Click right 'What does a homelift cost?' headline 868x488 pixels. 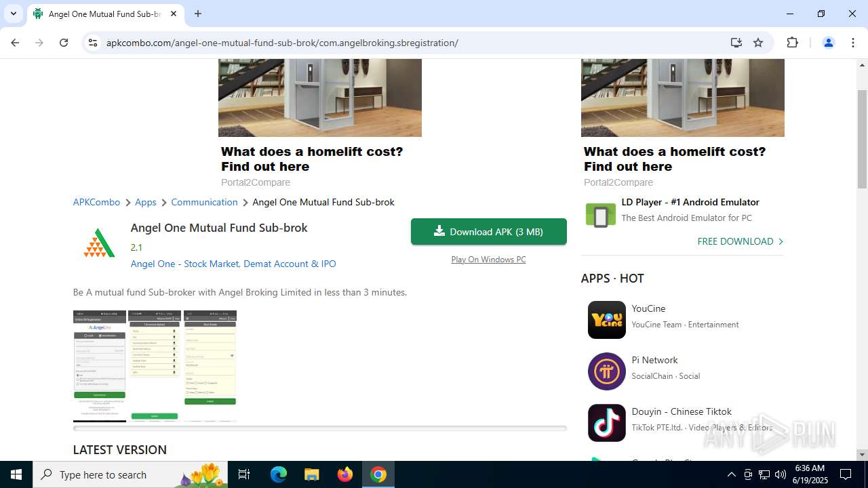tap(675, 159)
